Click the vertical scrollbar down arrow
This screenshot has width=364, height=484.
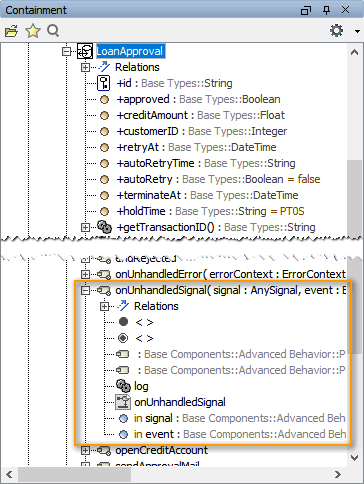[354, 458]
